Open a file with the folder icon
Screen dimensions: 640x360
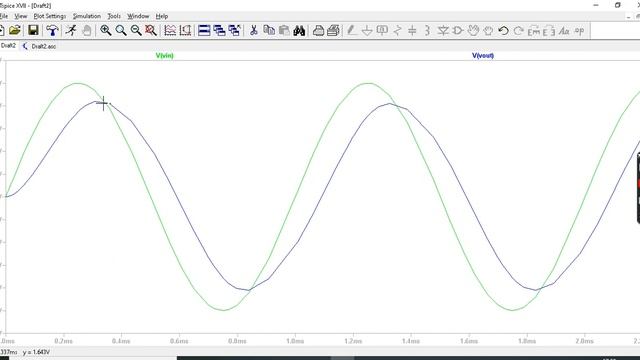pyautogui.click(x=14, y=30)
